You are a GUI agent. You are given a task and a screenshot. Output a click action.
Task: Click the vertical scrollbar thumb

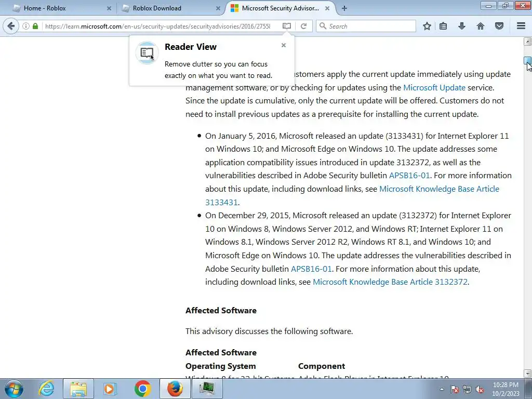pyautogui.click(x=528, y=60)
